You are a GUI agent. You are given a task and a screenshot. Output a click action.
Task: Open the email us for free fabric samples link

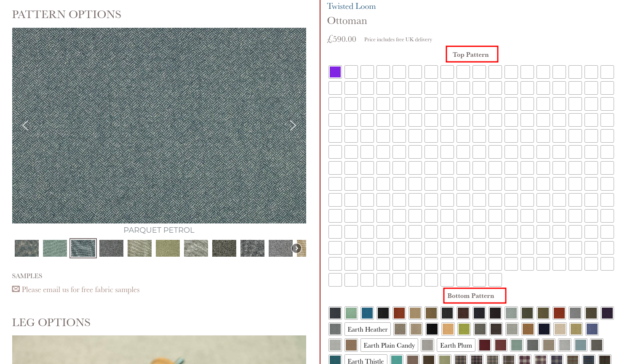click(80, 290)
